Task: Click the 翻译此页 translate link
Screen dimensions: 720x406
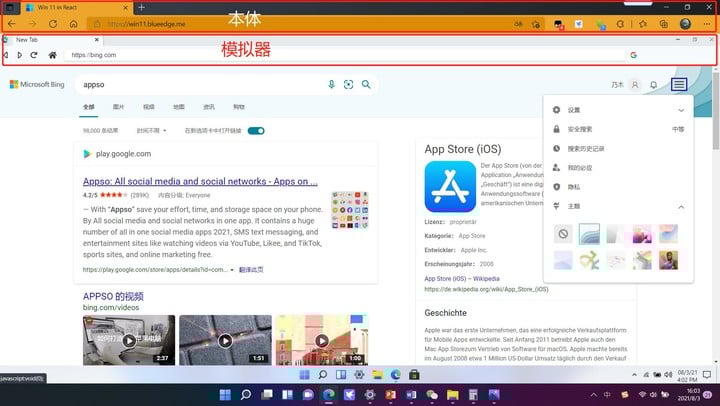Action: click(251, 270)
